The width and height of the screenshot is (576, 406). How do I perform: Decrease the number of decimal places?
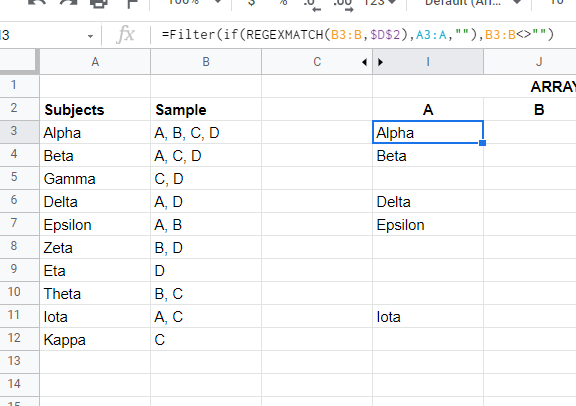coord(312,4)
